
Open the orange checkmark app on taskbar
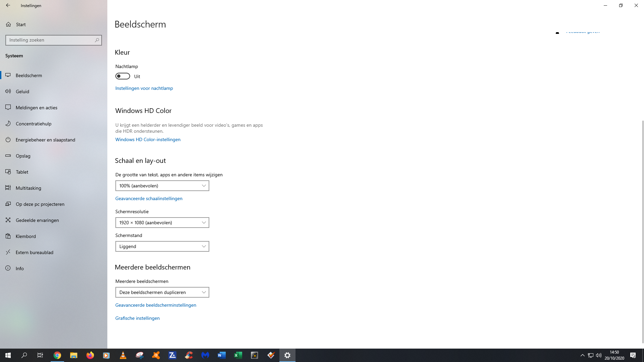[x=271, y=355]
